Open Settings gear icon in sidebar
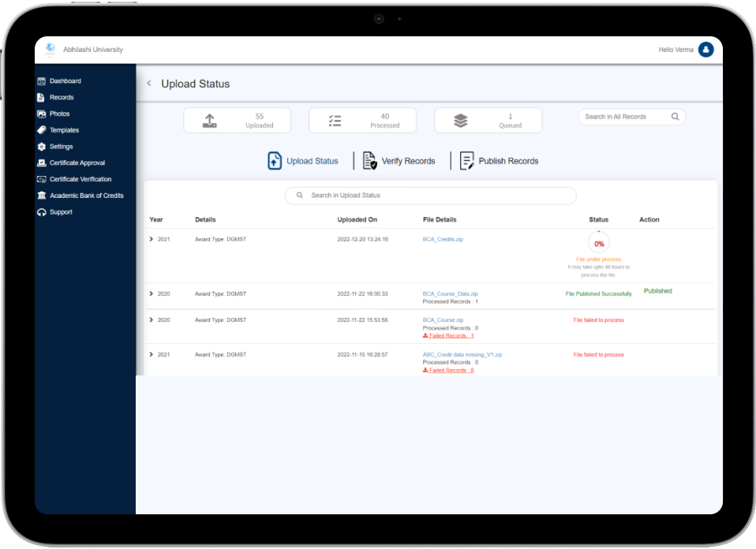The image size is (756, 549). [42, 147]
